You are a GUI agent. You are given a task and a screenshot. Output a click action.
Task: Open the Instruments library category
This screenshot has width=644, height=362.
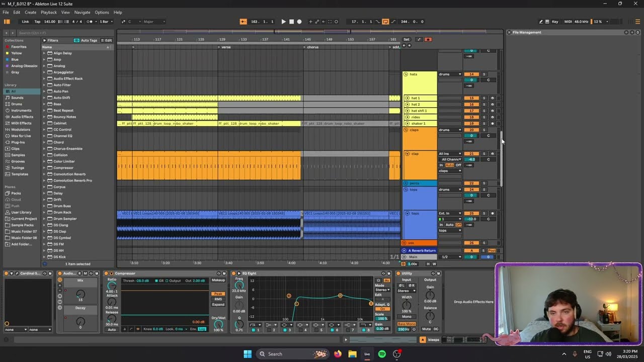pos(21,110)
